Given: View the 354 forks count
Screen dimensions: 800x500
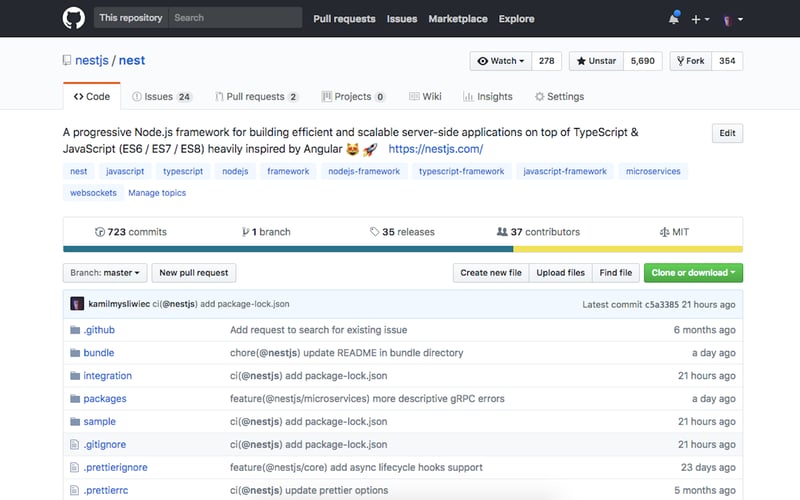Looking at the screenshot, I should pos(727,61).
